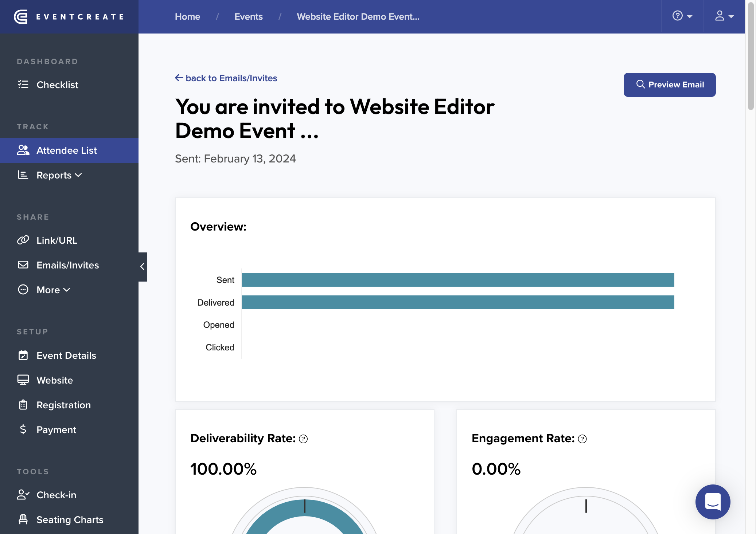756x534 pixels.
Task: Click the Check-in person icon
Action: pyautogui.click(x=23, y=495)
